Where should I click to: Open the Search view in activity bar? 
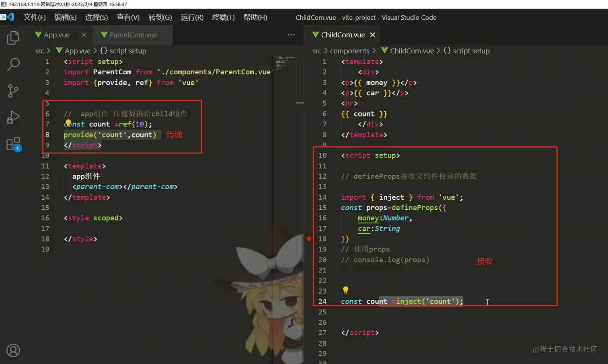coord(13,64)
